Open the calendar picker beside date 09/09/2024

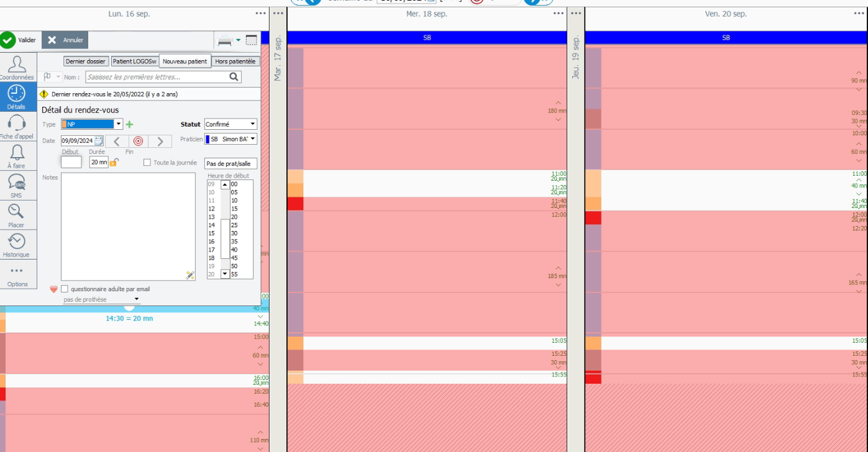point(99,141)
